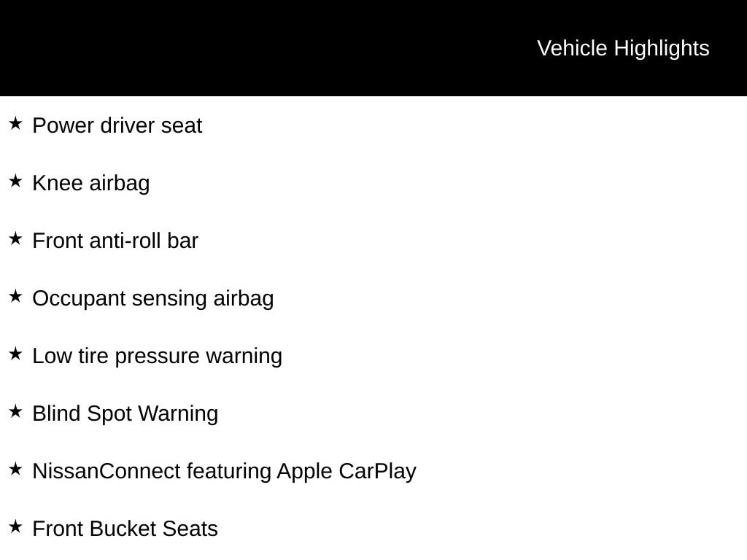Screen dimensions: 747x560
Task: Click the words 'Apple CarPlay'
Action: 347,471
